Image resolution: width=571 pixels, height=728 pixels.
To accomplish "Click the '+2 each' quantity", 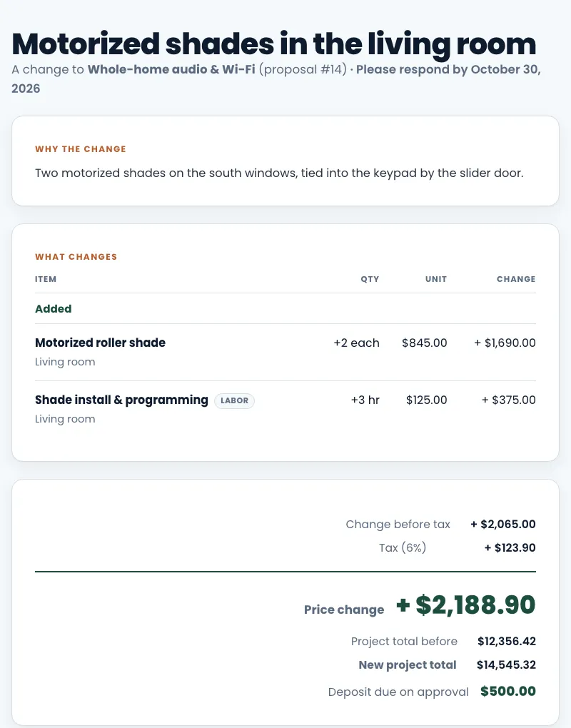I will click(357, 343).
